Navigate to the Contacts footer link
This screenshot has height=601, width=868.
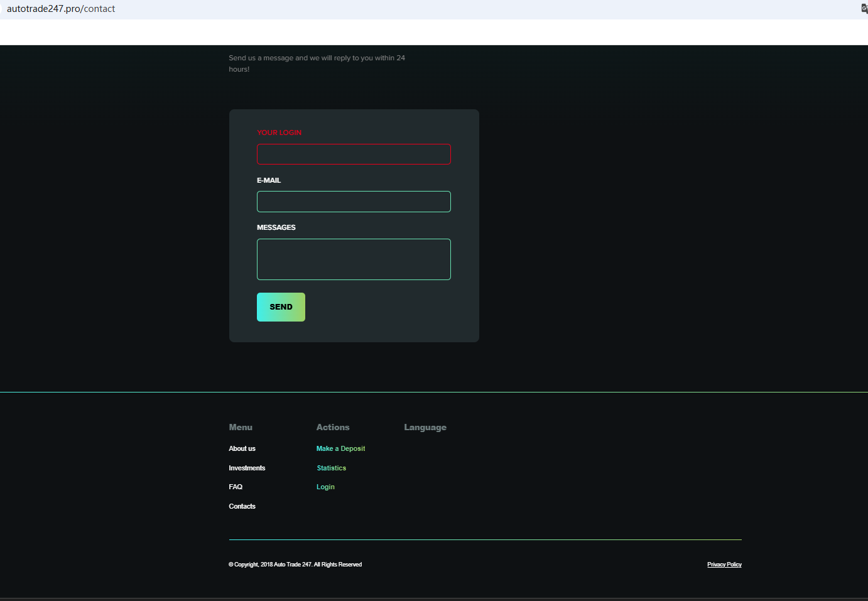pyautogui.click(x=242, y=506)
